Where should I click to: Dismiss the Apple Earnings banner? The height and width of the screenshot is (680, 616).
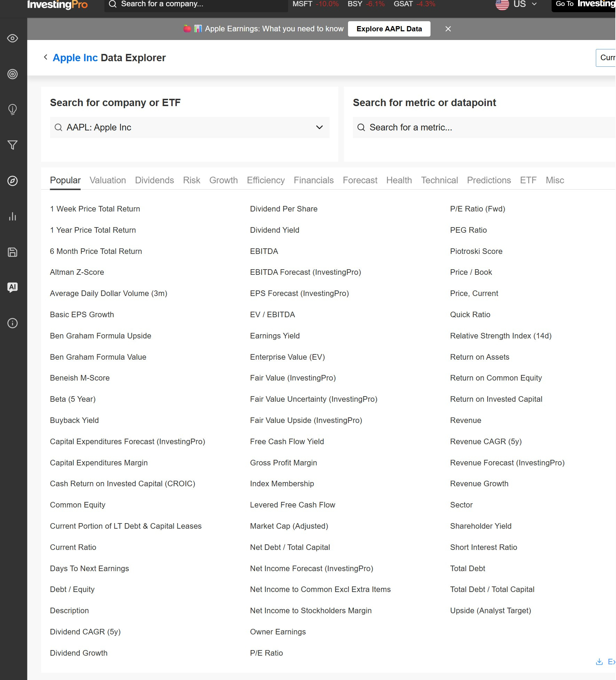click(x=448, y=29)
